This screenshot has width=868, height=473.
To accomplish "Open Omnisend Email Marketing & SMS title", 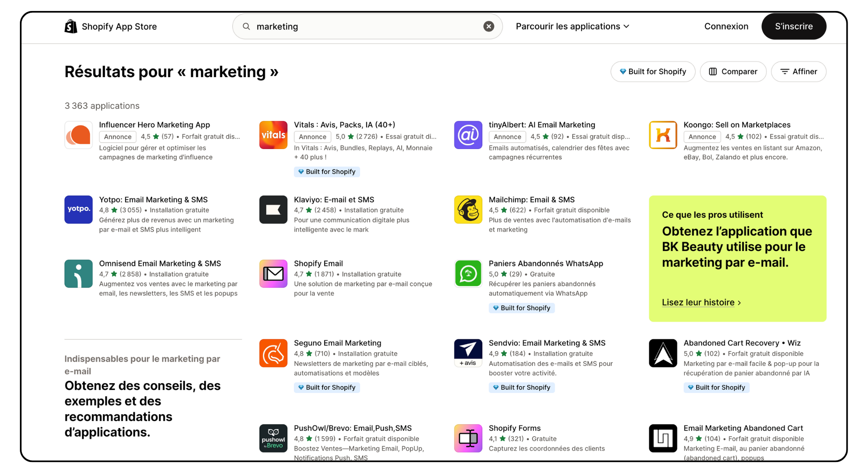I will [160, 263].
